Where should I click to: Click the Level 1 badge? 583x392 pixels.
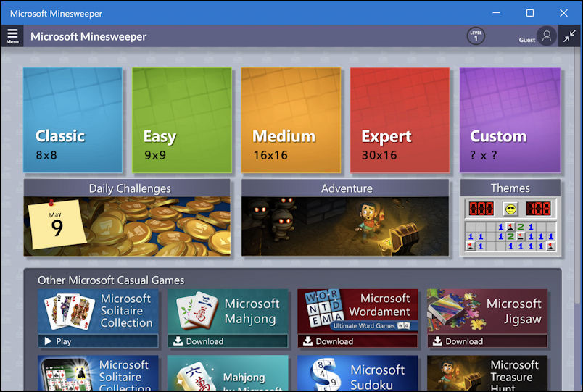pyautogui.click(x=476, y=36)
